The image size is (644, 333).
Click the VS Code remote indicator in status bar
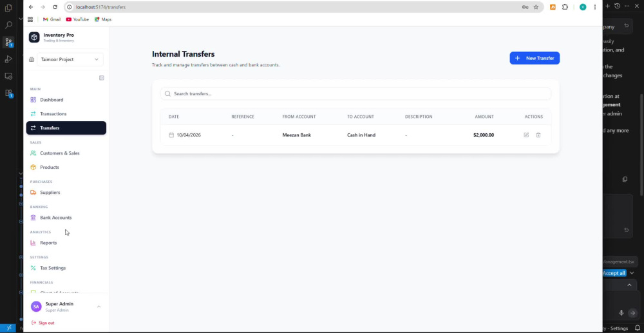pos(9,328)
